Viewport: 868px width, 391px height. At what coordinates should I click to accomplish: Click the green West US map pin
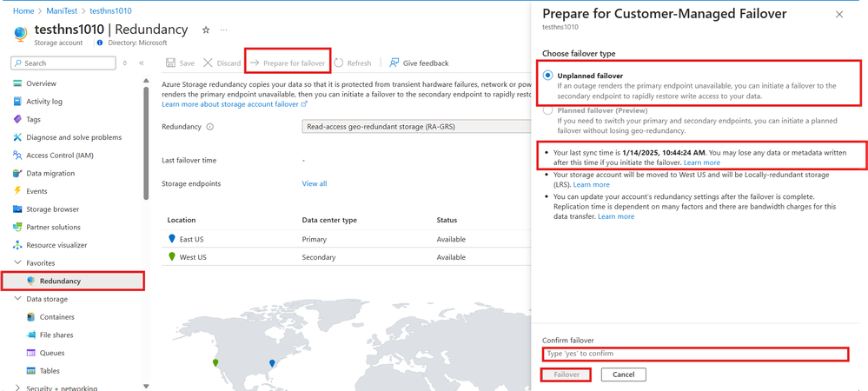pyautogui.click(x=215, y=362)
